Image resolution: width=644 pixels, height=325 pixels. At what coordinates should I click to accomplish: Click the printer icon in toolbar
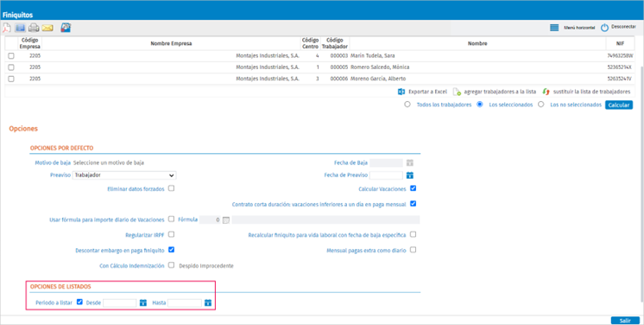click(34, 28)
